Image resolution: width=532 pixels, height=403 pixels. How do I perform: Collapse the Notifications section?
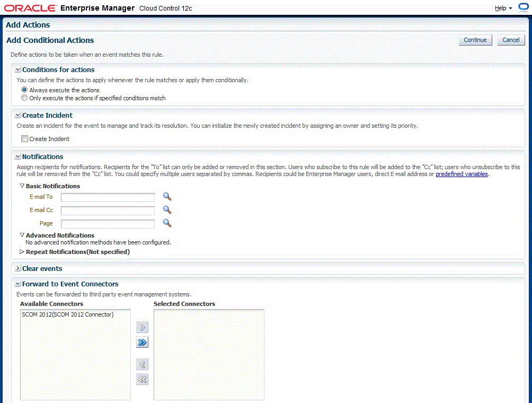click(17, 156)
